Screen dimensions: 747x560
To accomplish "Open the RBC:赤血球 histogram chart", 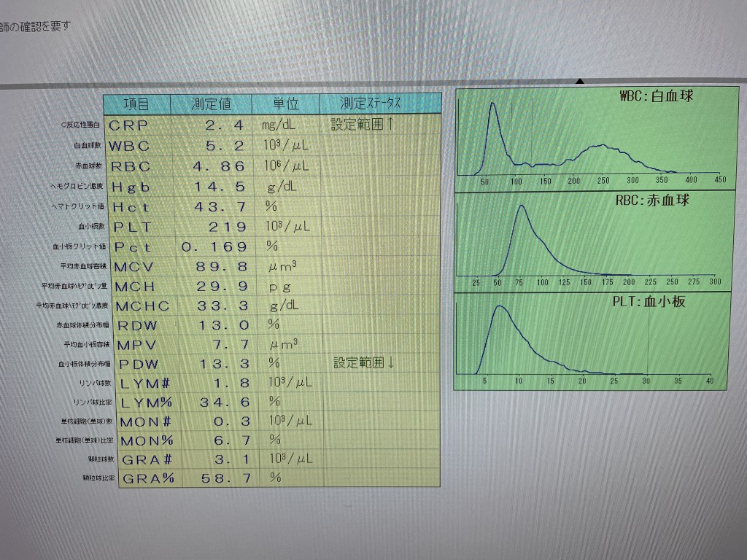I will point(593,241).
